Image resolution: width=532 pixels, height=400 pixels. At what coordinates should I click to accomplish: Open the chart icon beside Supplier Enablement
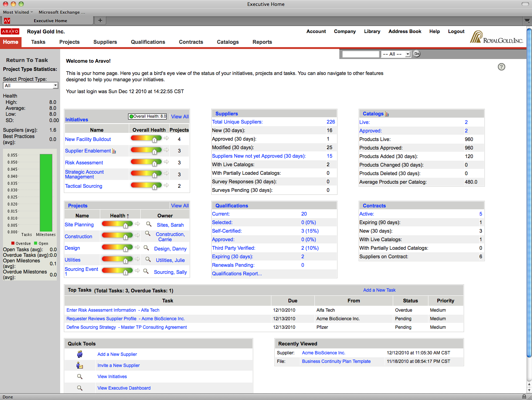(114, 151)
